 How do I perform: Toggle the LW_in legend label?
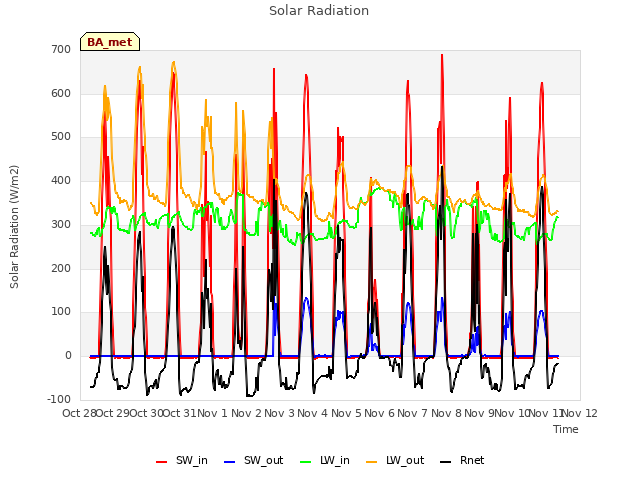[x=335, y=460]
